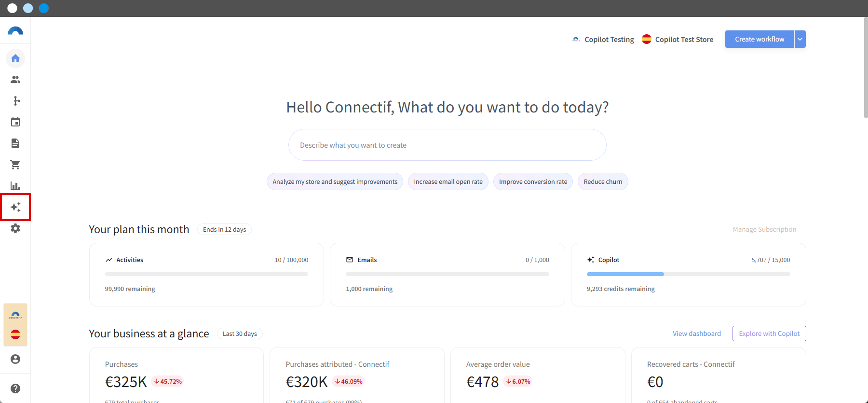Click the 'Ends in 12 days' badge
The width and height of the screenshot is (868, 403).
225,229
